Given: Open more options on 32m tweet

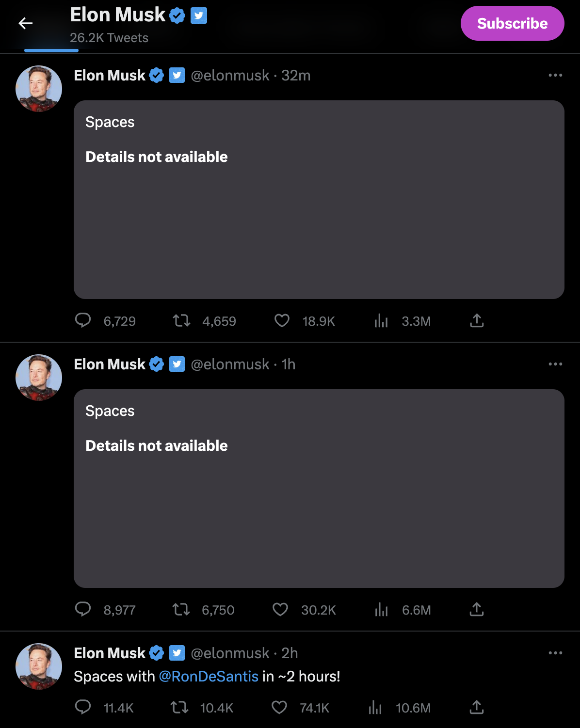Looking at the screenshot, I should point(555,75).
